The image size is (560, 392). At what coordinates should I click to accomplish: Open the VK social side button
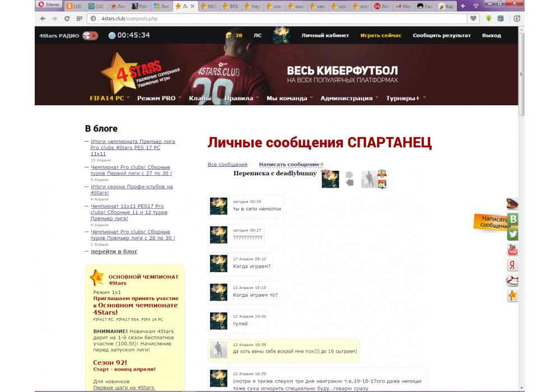[x=513, y=219]
